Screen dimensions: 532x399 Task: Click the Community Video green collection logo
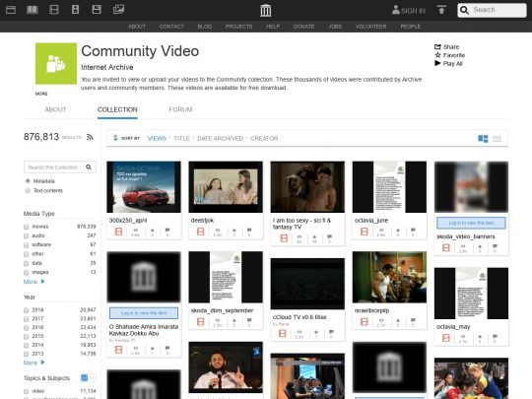click(x=56, y=63)
